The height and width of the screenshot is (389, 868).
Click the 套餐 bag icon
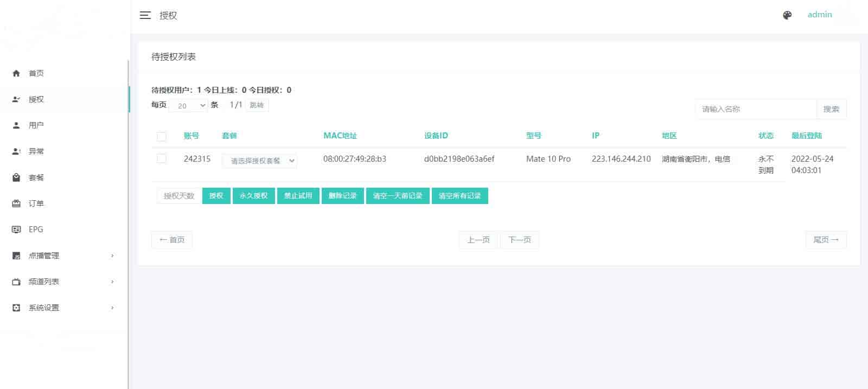16,177
